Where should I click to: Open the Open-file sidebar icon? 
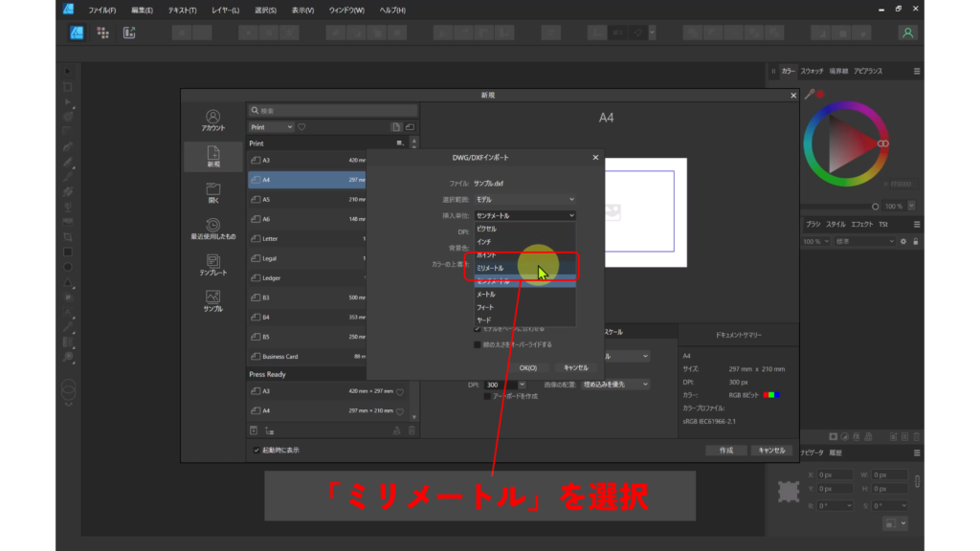coord(213,192)
